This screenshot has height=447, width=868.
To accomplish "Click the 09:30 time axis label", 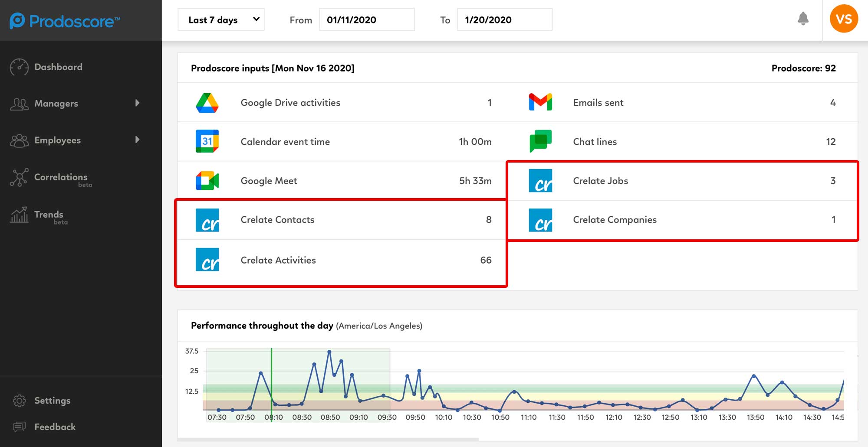I will pos(387,417).
